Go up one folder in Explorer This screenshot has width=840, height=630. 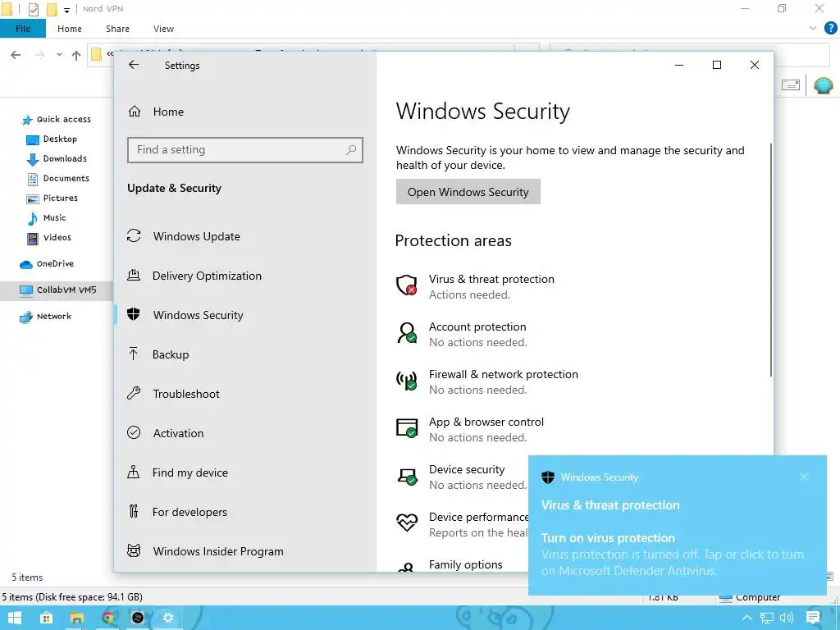tap(76, 55)
